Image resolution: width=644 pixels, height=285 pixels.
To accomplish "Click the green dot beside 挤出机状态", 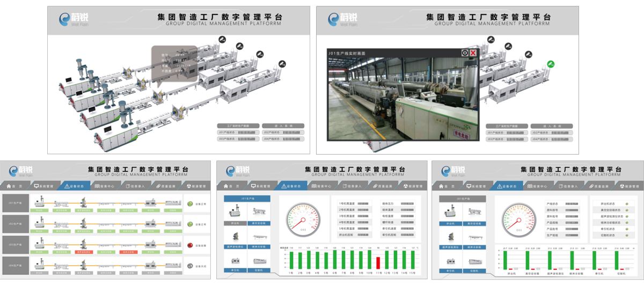I will pyautogui.click(x=627, y=204).
